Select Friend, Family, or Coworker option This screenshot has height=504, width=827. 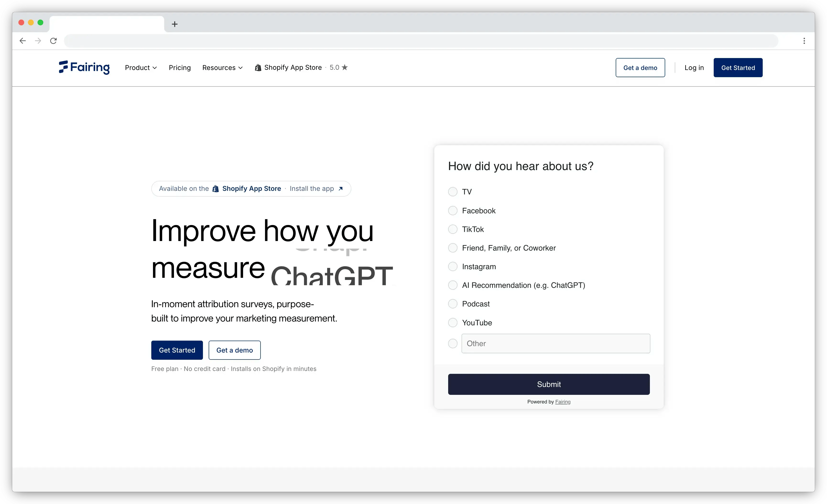pos(453,248)
